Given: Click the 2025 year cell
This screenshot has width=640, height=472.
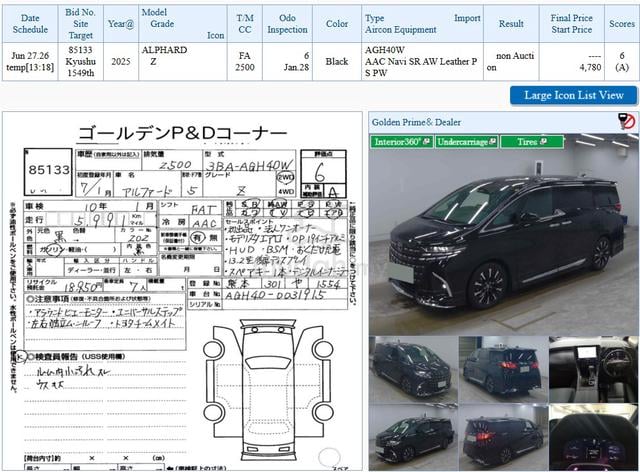Looking at the screenshot, I should [121, 62].
